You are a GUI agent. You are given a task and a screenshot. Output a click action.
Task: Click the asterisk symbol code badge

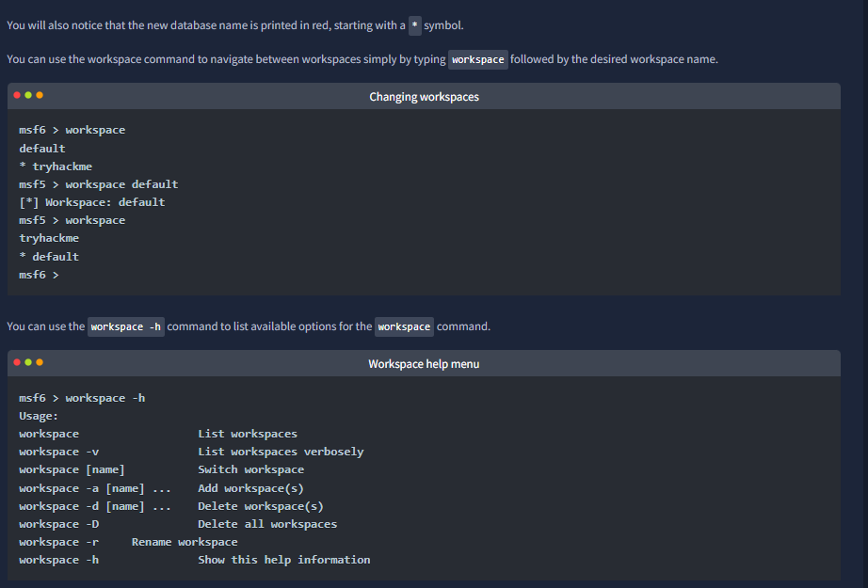(x=414, y=25)
